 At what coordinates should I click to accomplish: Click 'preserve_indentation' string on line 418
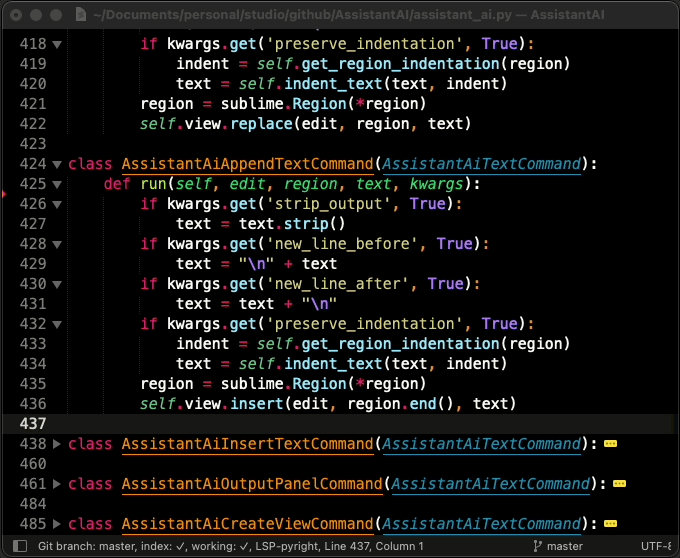tap(364, 44)
